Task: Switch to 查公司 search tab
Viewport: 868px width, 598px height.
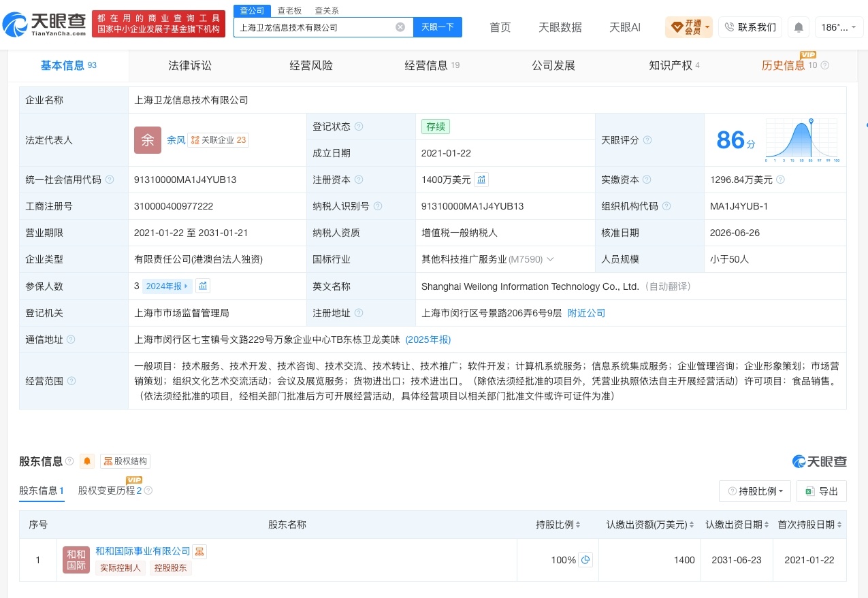Action: tap(252, 10)
